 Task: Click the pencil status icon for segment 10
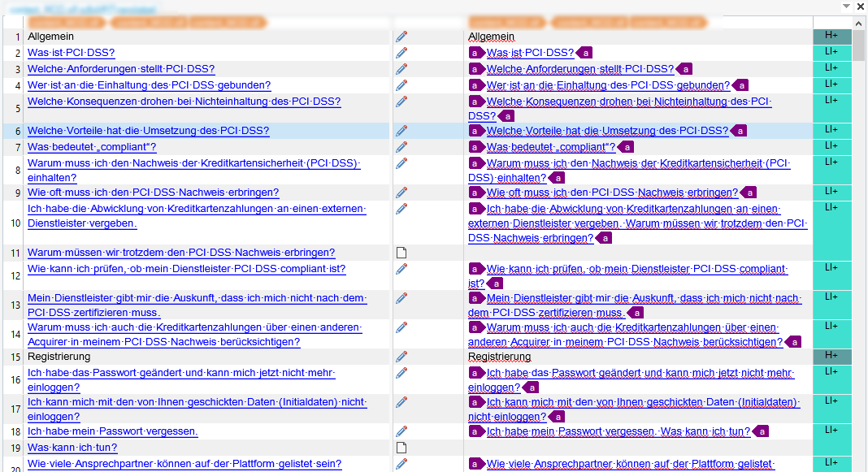tap(401, 209)
